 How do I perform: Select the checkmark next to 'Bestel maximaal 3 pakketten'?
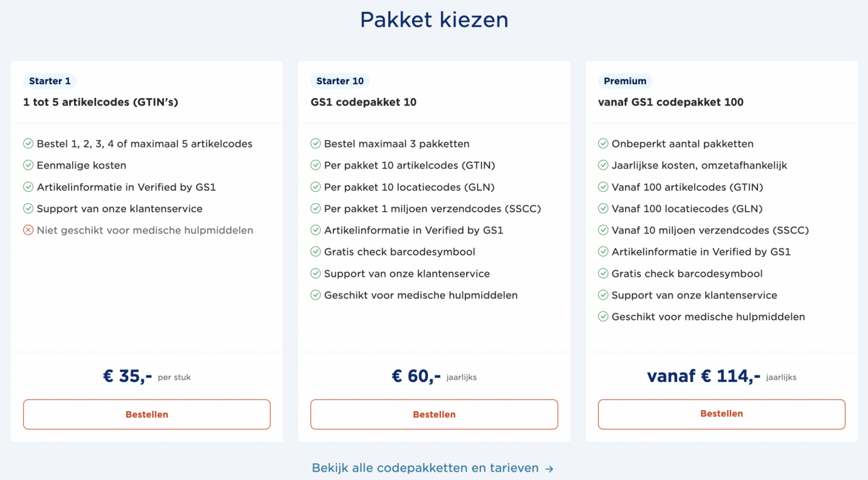[315, 143]
